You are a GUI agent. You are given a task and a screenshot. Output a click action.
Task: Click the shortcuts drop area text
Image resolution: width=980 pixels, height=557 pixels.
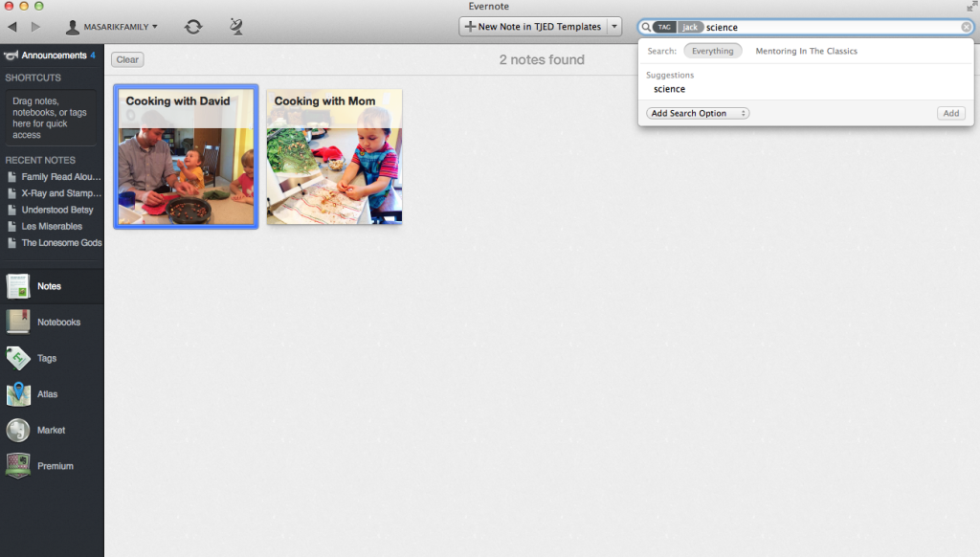[50, 118]
